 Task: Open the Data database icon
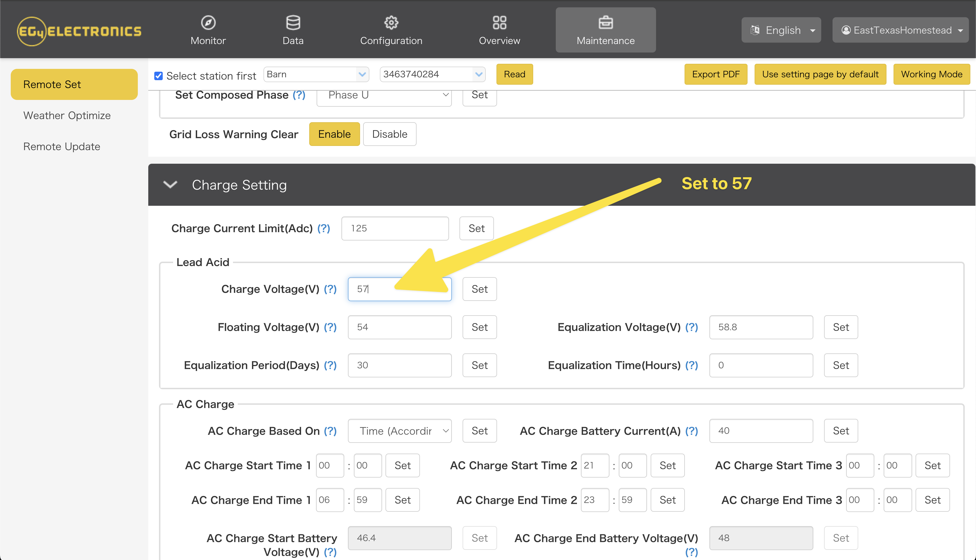293,22
